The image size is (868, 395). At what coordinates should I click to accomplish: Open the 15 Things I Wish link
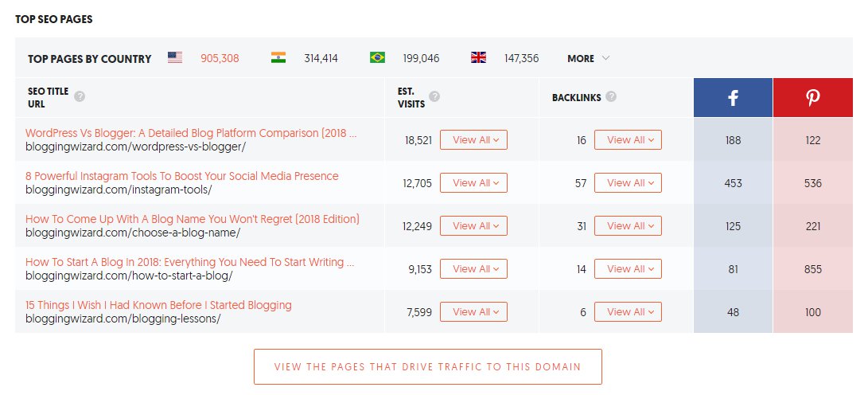coord(158,305)
